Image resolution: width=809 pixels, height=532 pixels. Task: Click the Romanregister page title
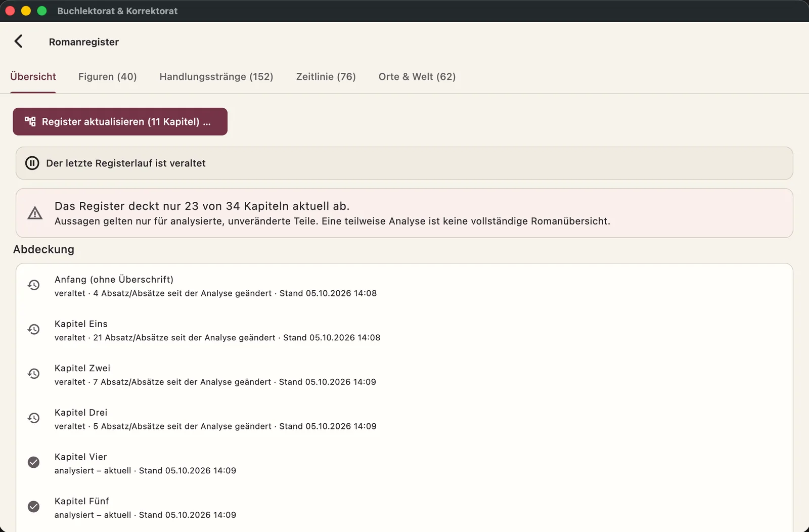click(84, 42)
